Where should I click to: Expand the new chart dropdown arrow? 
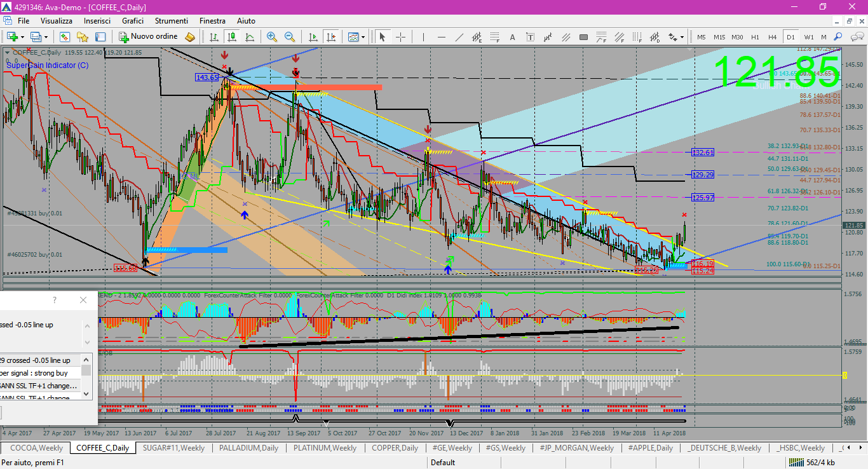[x=22, y=37]
